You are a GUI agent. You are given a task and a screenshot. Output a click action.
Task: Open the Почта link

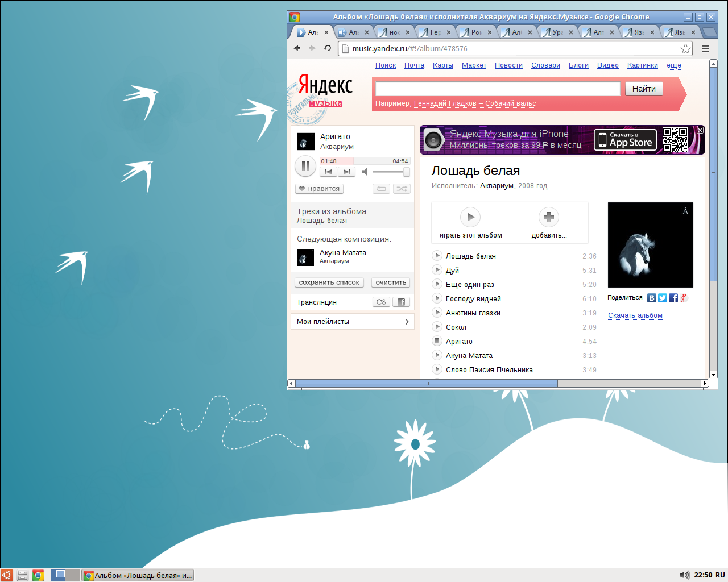coord(414,65)
